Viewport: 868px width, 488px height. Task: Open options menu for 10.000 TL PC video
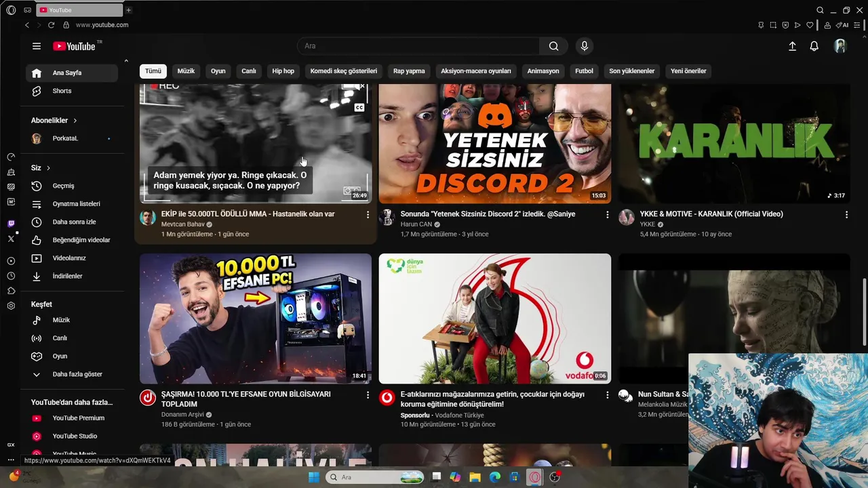coord(368,395)
